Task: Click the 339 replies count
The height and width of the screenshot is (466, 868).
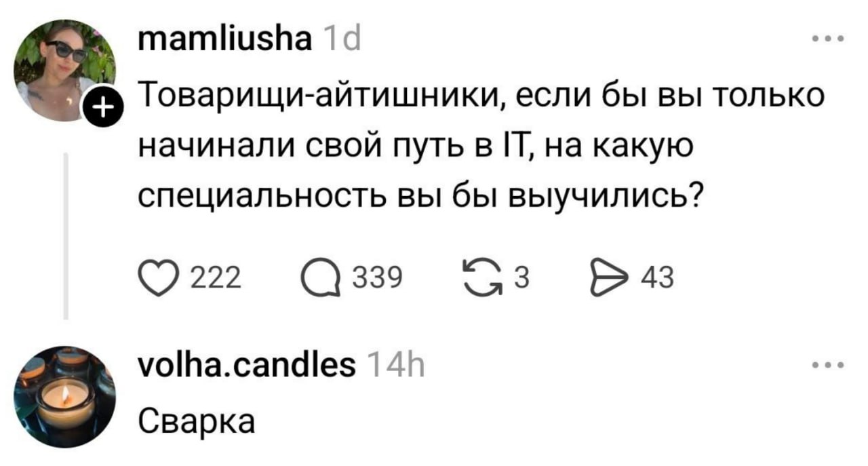Action: (374, 278)
